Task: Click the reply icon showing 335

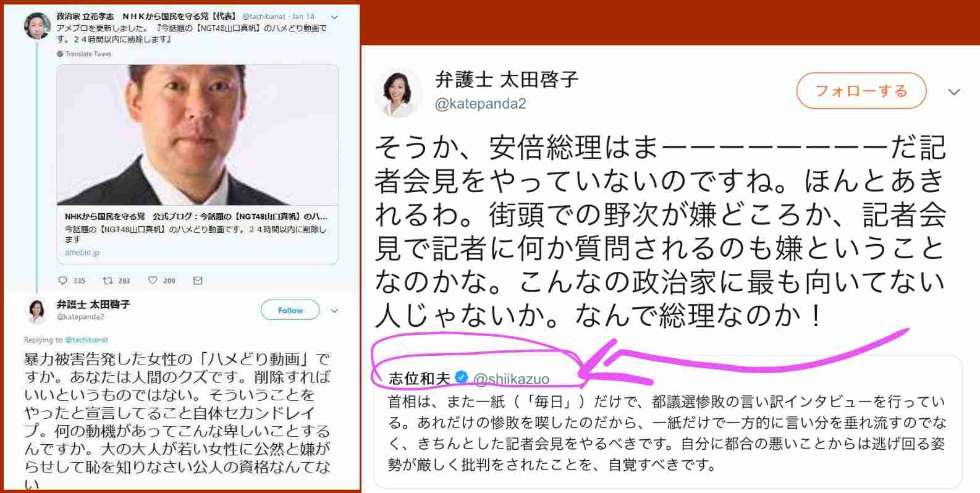Action: click(63, 280)
